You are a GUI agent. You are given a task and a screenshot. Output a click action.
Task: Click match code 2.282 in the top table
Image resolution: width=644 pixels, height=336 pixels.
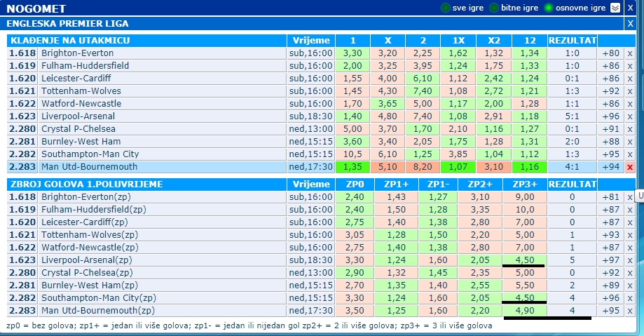22,154
